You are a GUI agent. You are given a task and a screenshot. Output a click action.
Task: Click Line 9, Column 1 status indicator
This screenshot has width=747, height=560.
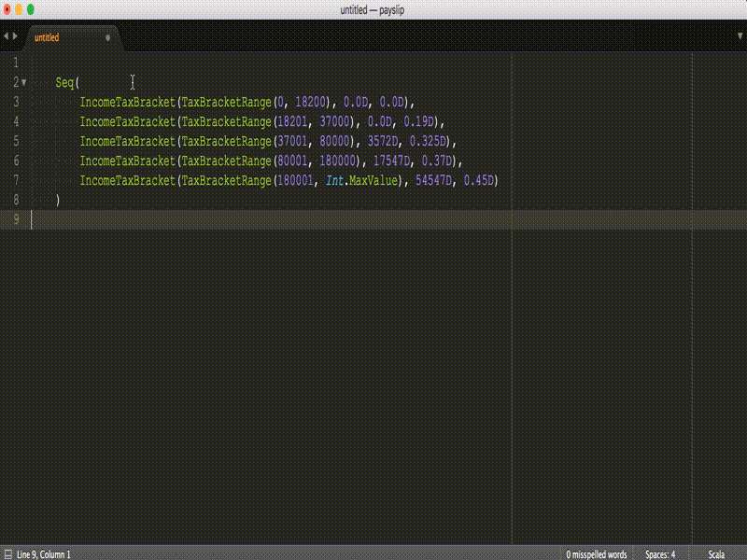(x=42, y=553)
